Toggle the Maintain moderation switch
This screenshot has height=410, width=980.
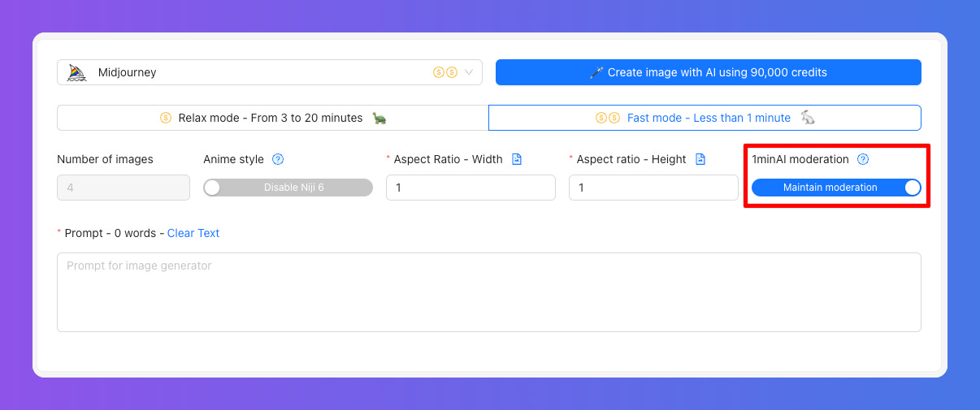[x=836, y=188]
